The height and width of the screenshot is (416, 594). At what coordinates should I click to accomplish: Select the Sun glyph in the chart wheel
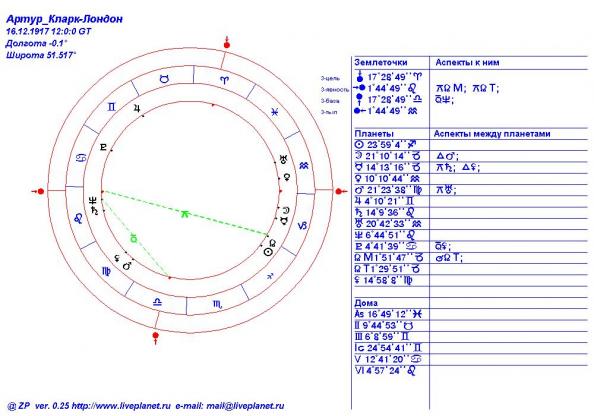[x=267, y=253]
